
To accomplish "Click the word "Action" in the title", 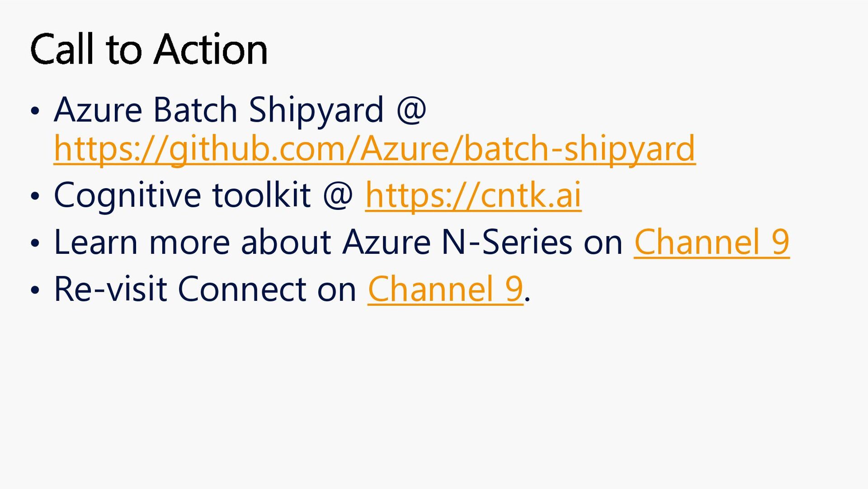I will coord(211,49).
